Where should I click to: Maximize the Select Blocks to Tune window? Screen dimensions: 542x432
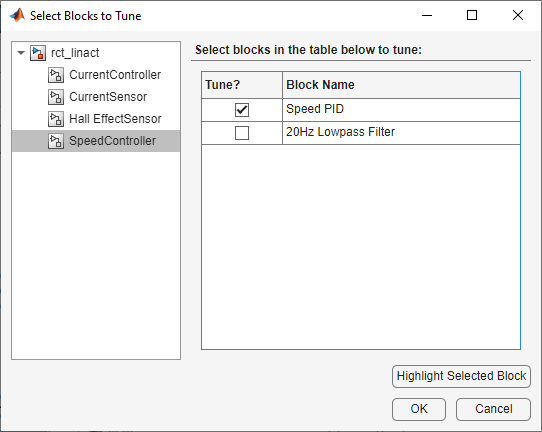pyautogui.click(x=472, y=15)
